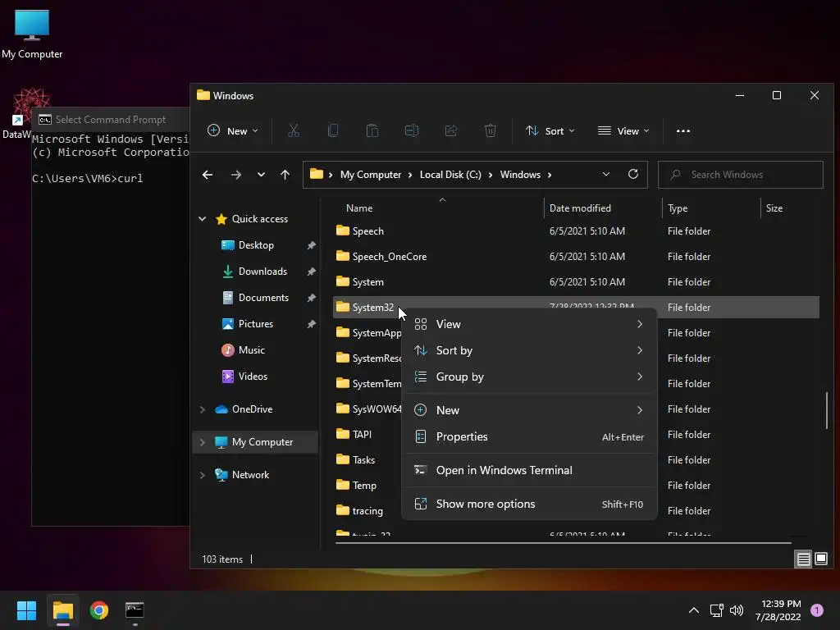This screenshot has width=840, height=630.
Task: Open the New dropdown in toolbar
Action: pyautogui.click(x=233, y=130)
